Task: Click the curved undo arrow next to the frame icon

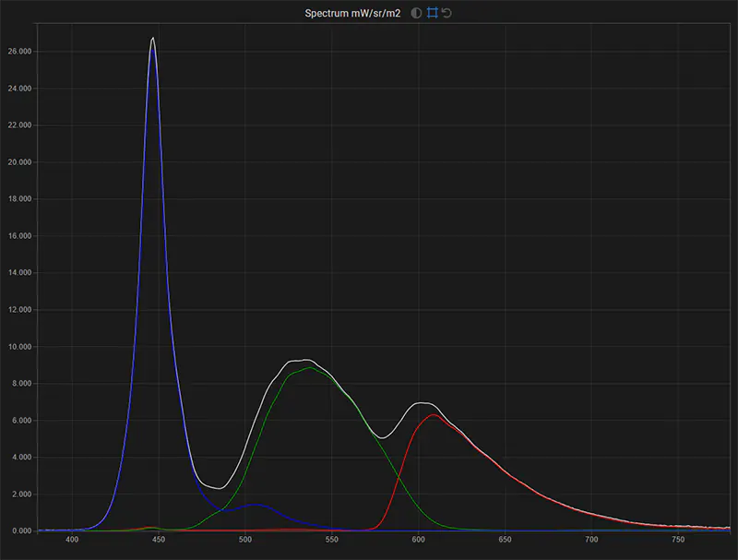Action: click(x=446, y=13)
